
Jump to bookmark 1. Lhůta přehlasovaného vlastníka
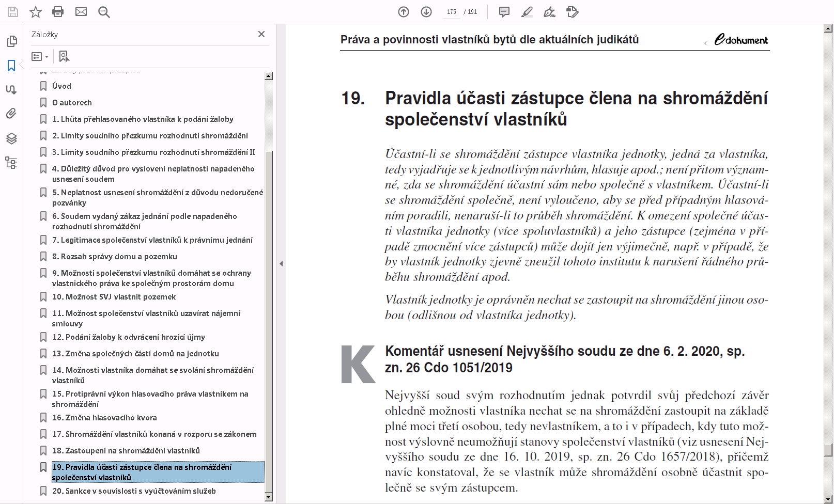[143, 119]
